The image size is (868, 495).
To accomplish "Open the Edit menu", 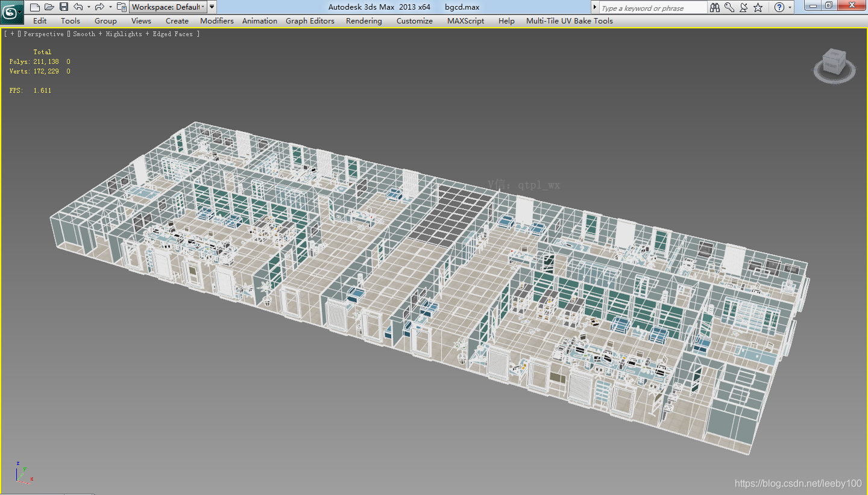I will (x=40, y=20).
